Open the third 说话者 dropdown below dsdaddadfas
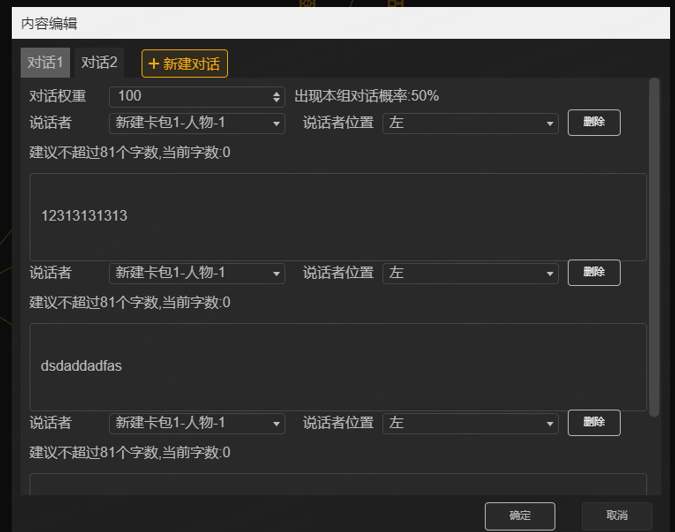This screenshot has height=532, width=675. (197, 424)
